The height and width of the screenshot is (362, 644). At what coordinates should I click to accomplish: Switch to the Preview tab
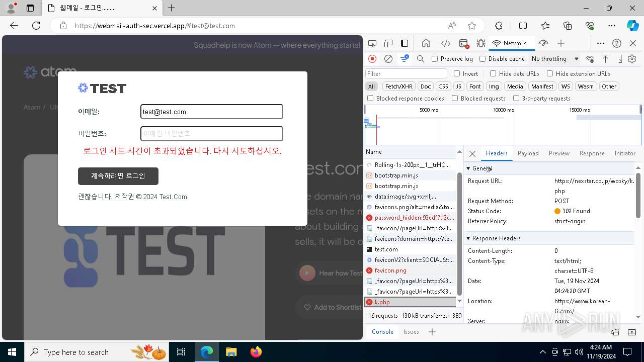point(559,153)
